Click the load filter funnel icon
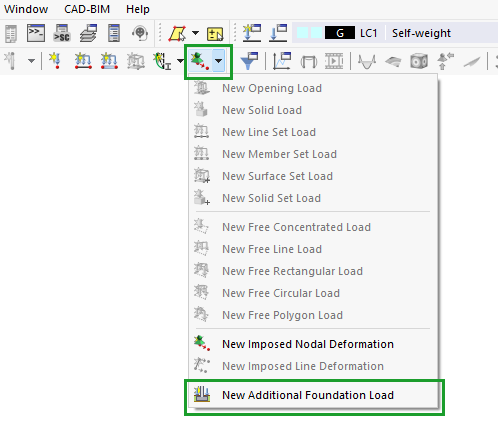The image size is (498, 422). [249, 61]
